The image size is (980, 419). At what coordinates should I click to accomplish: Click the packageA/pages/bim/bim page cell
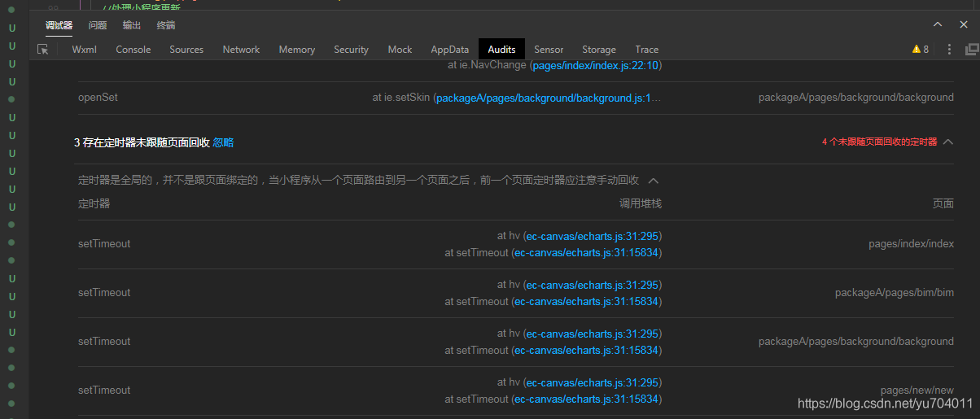895,293
